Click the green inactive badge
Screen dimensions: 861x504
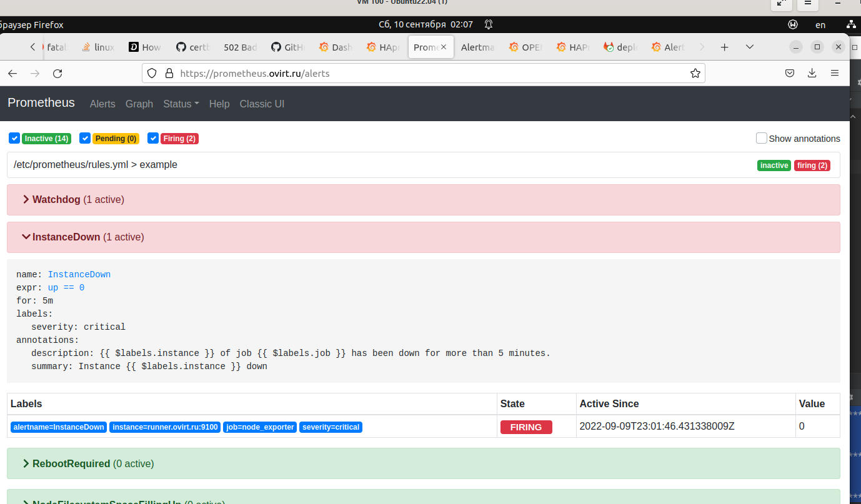point(774,166)
